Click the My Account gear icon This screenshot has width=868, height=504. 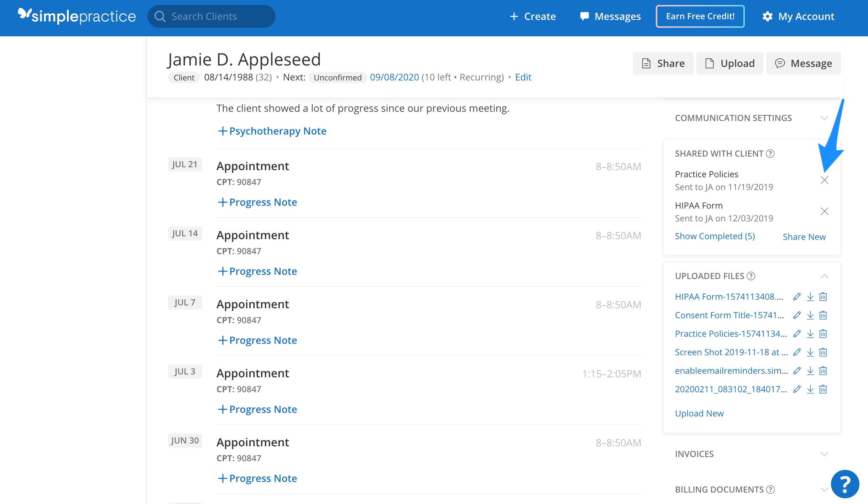click(768, 16)
